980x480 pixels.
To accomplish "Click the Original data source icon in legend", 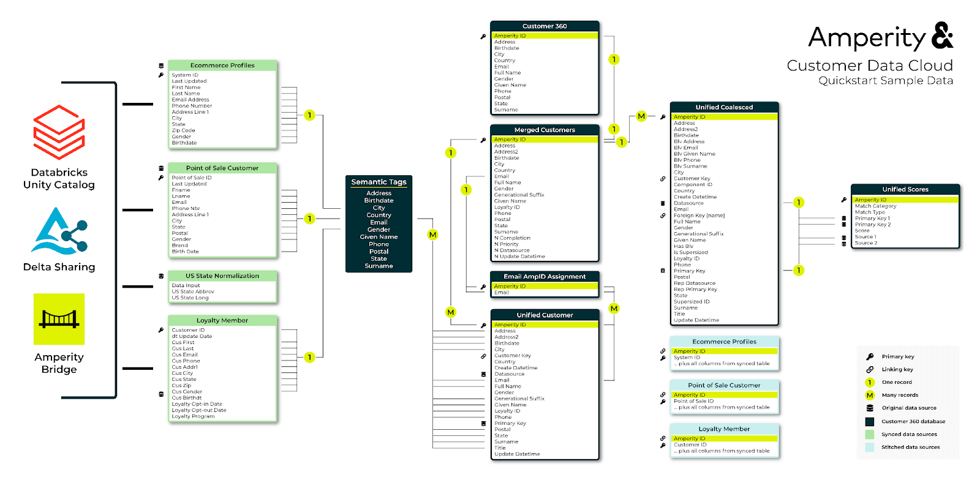I will pyautogui.click(x=870, y=408).
